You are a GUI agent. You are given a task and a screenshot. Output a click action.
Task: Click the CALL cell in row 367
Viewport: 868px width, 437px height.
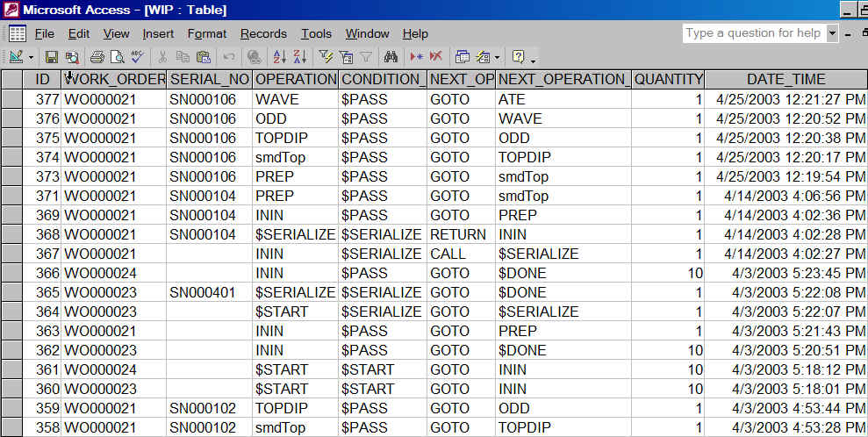pyautogui.click(x=461, y=254)
